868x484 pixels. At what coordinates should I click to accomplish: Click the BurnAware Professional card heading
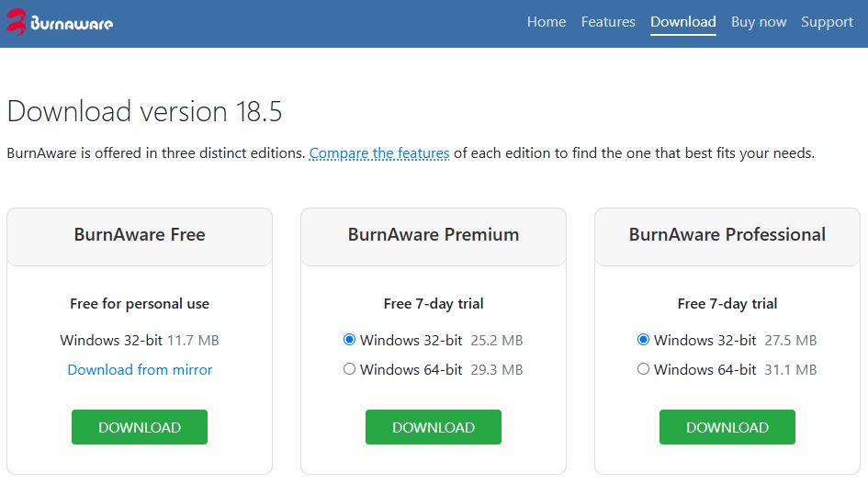727,235
